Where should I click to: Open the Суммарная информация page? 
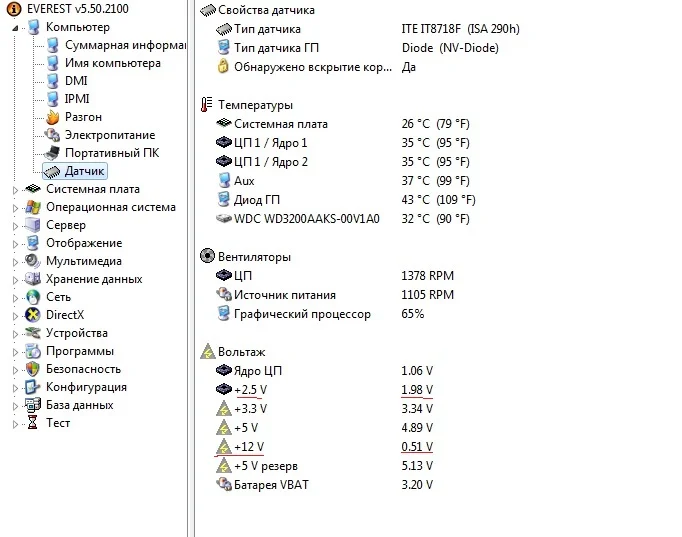click(125, 45)
